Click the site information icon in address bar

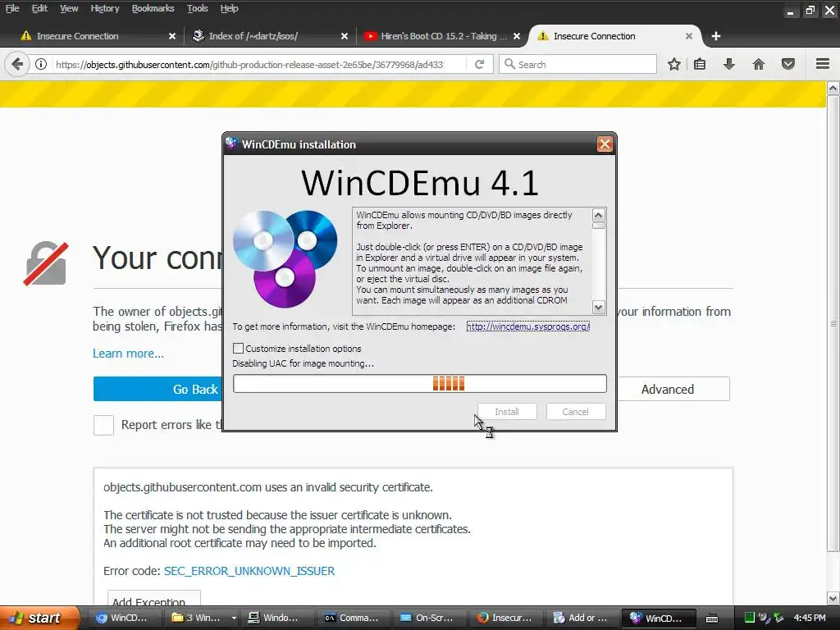(41, 64)
